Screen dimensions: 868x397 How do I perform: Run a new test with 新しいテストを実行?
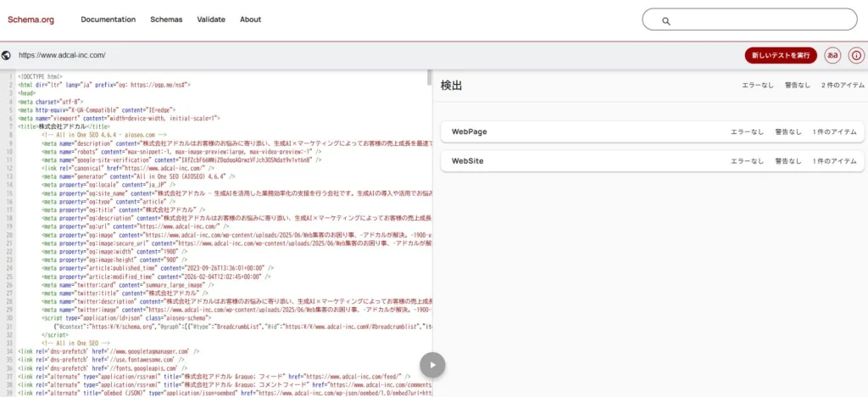point(781,55)
